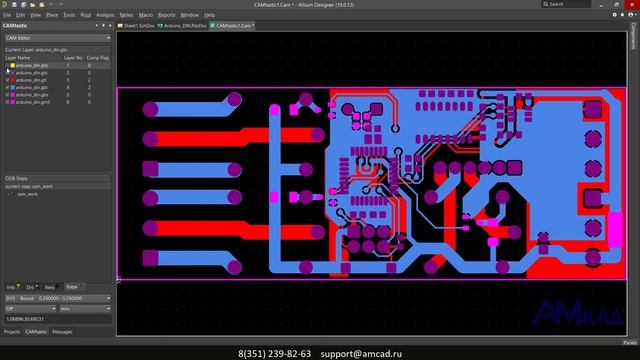This screenshot has width=640, height=360.
Task: Click the Save All icon in title bar
Action: pyautogui.click(x=23, y=4)
